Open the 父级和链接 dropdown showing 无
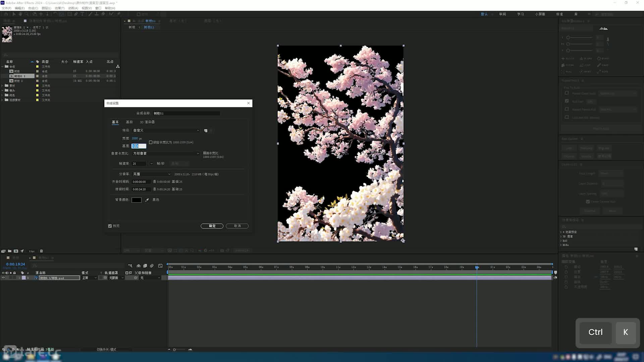 coord(150,278)
